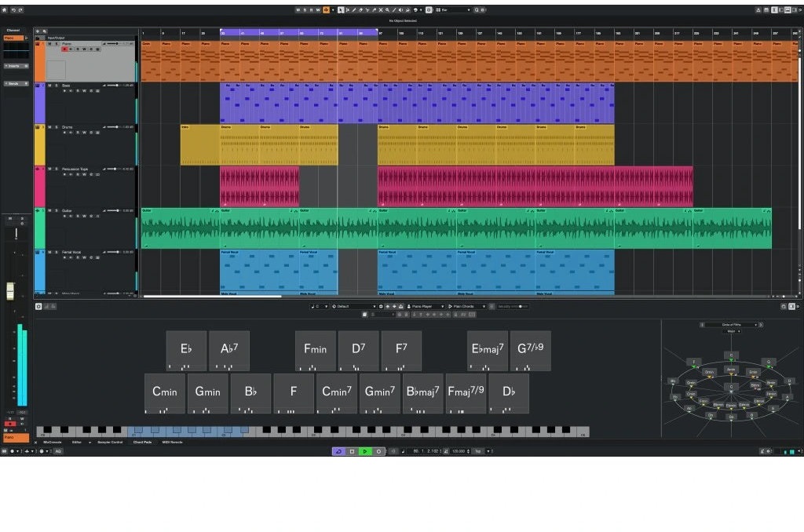804x532 pixels.
Task: Toggle record enable on Piano track
Action: [64, 49]
